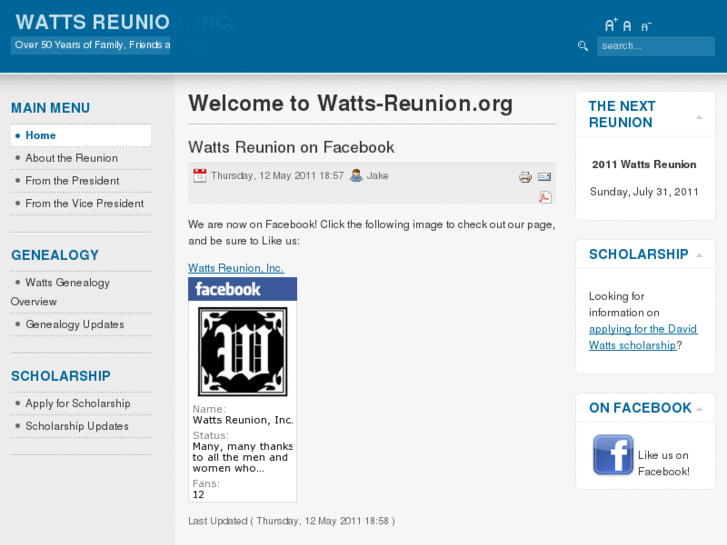Click the author avatar icon beside Jake
This screenshot has width=727, height=545.
click(356, 175)
